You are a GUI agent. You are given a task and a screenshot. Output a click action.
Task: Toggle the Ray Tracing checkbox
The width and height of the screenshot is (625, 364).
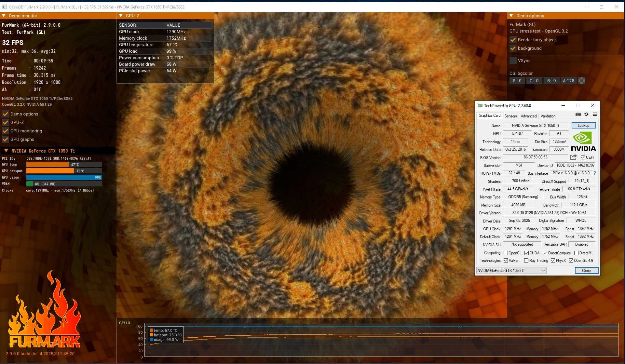coord(526,261)
